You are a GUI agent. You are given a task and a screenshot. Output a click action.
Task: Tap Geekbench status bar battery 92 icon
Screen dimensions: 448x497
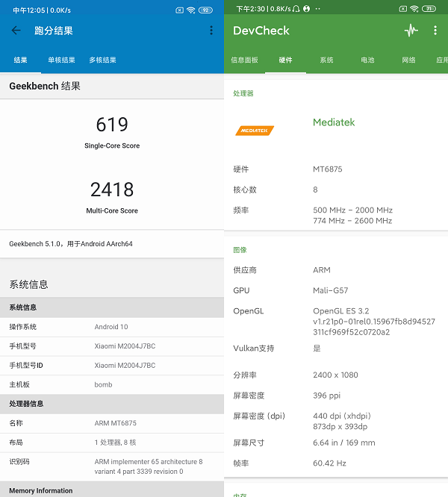coord(205,10)
